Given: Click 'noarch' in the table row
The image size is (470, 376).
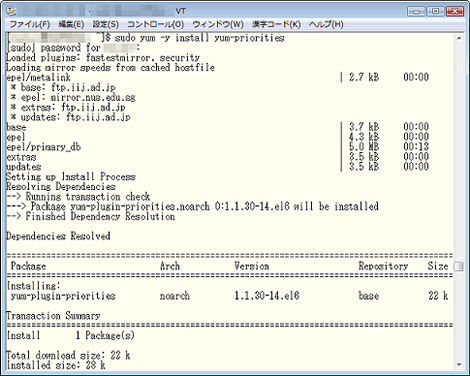Looking at the screenshot, I should coord(175,296).
